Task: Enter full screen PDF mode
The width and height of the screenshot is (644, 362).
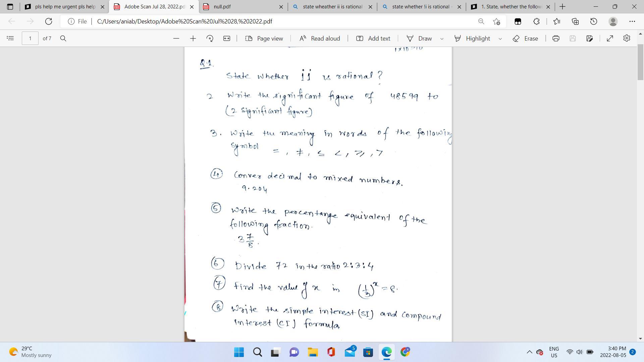Action: [x=610, y=38]
